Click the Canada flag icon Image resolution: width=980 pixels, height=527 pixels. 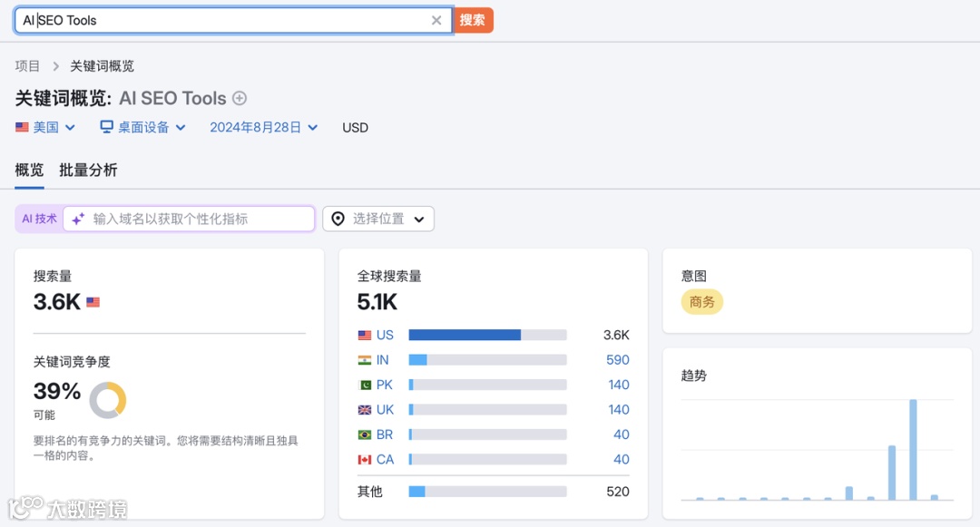click(365, 460)
